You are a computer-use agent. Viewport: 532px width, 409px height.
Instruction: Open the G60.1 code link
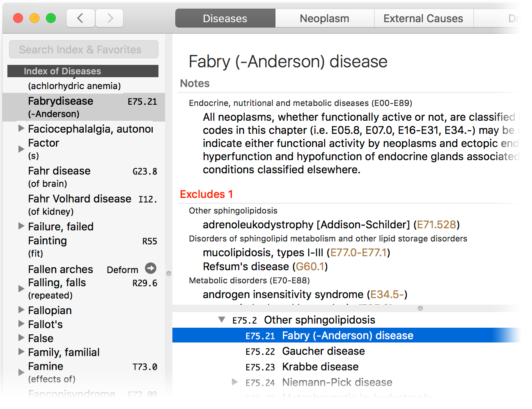tap(310, 267)
